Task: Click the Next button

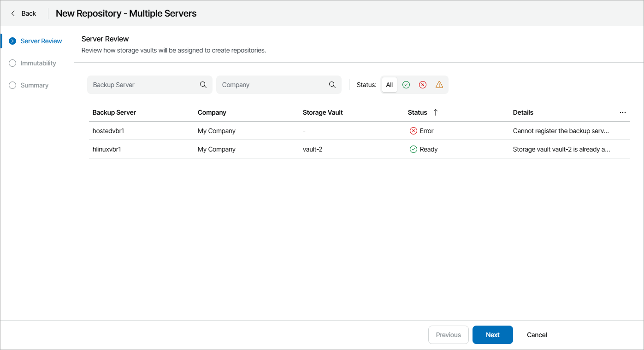Action: click(x=492, y=335)
